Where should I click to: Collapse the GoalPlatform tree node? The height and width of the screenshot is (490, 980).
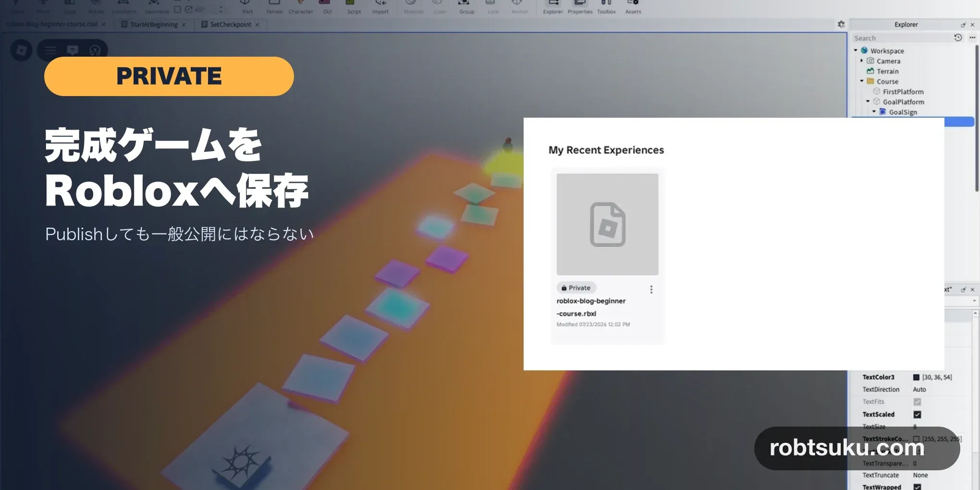pos(868,101)
